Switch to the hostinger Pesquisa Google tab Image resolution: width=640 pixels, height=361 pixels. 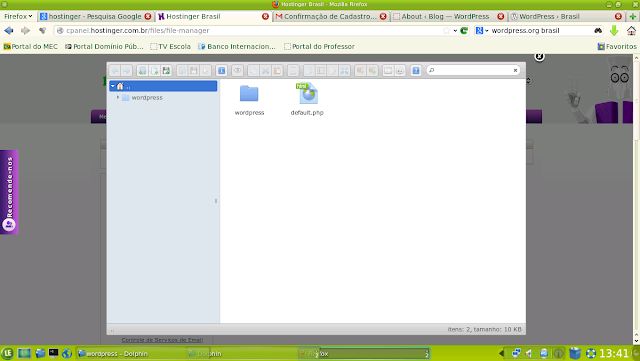[x=95, y=16]
